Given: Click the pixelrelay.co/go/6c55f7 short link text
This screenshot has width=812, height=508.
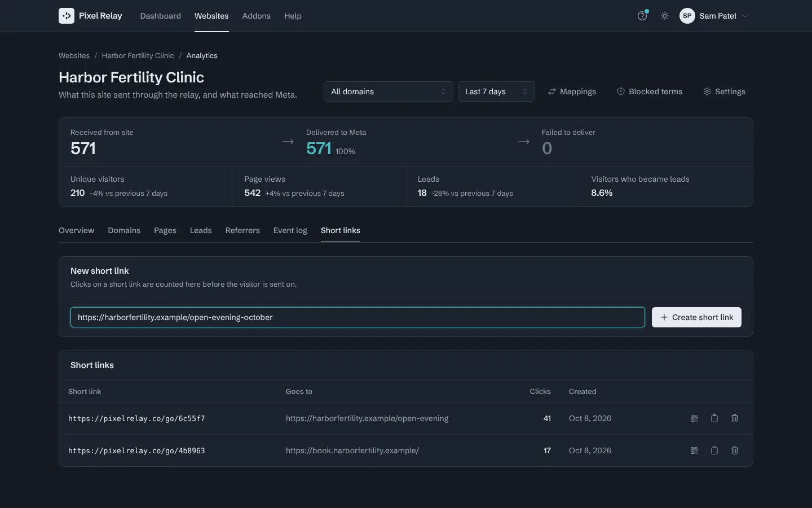Looking at the screenshot, I should (136, 419).
